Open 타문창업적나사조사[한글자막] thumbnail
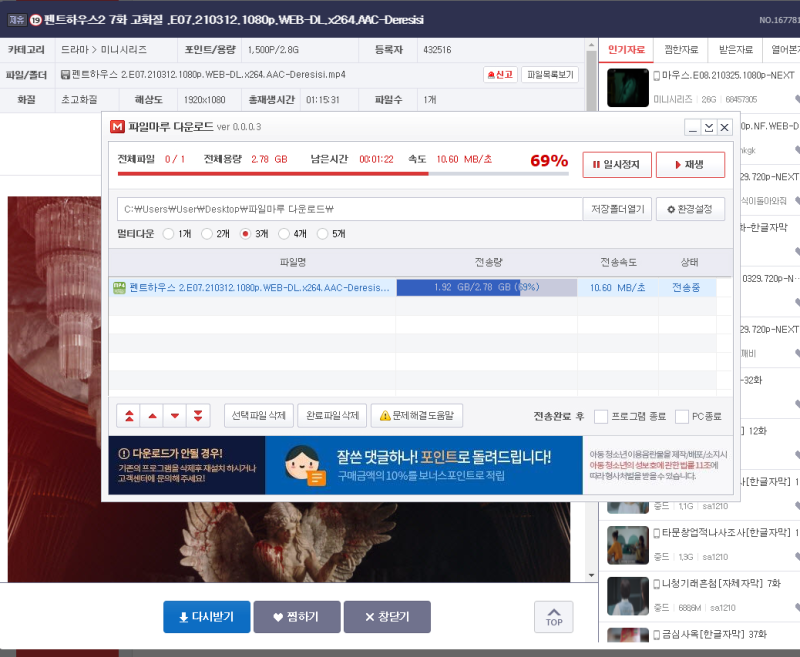The image size is (800, 657). click(x=628, y=545)
